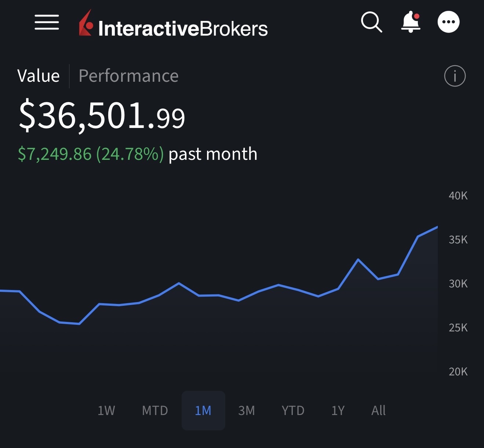Show the 1Y chart period
The height and width of the screenshot is (448, 484).
tap(338, 411)
